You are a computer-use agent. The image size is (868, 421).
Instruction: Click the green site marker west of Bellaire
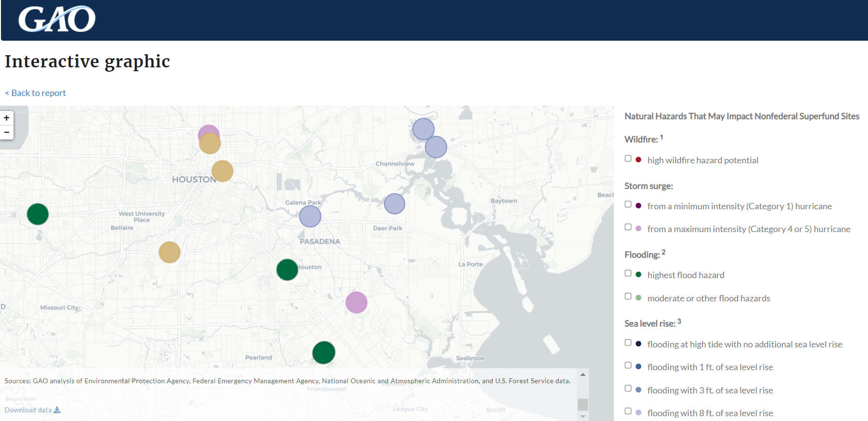pyautogui.click(x=38, y=214)
